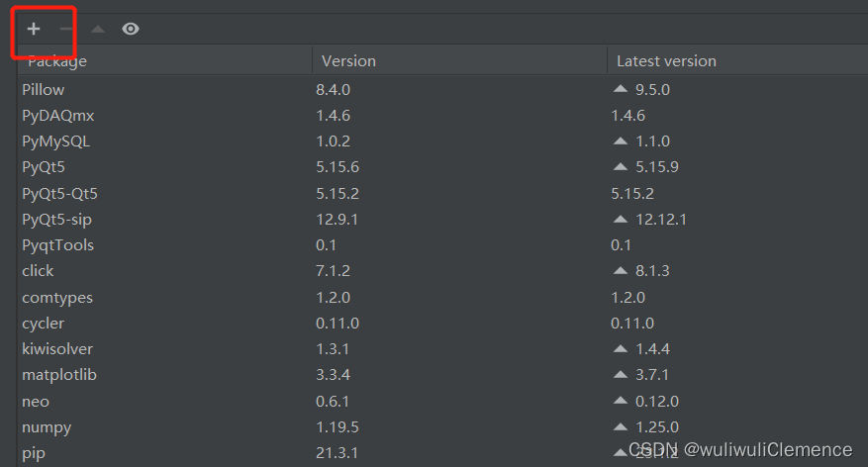Viewport: 868px width, 467px height.
Task: Click latest version 0.12.0 for neo
Action: pos(657,401)
